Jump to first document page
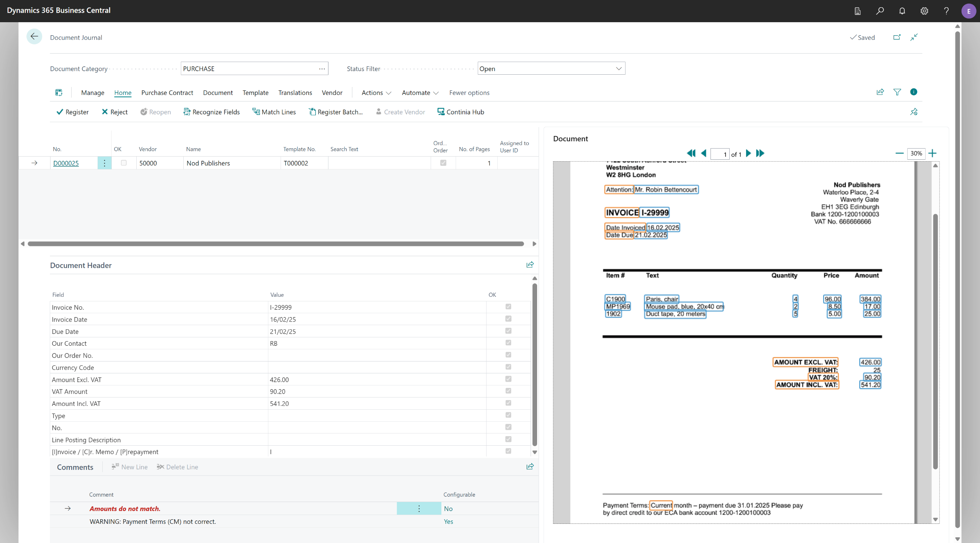 click(x=691, y=154)
